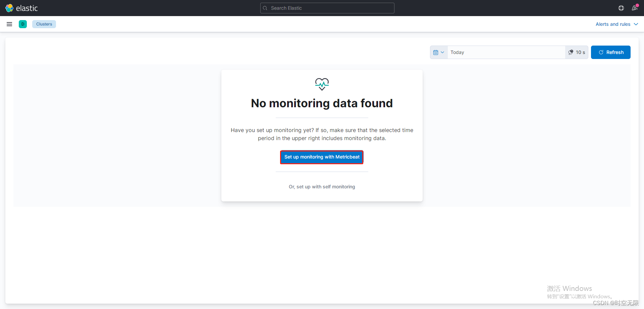
Task: Open the calendar quick select icon
Action: point(436,52)
